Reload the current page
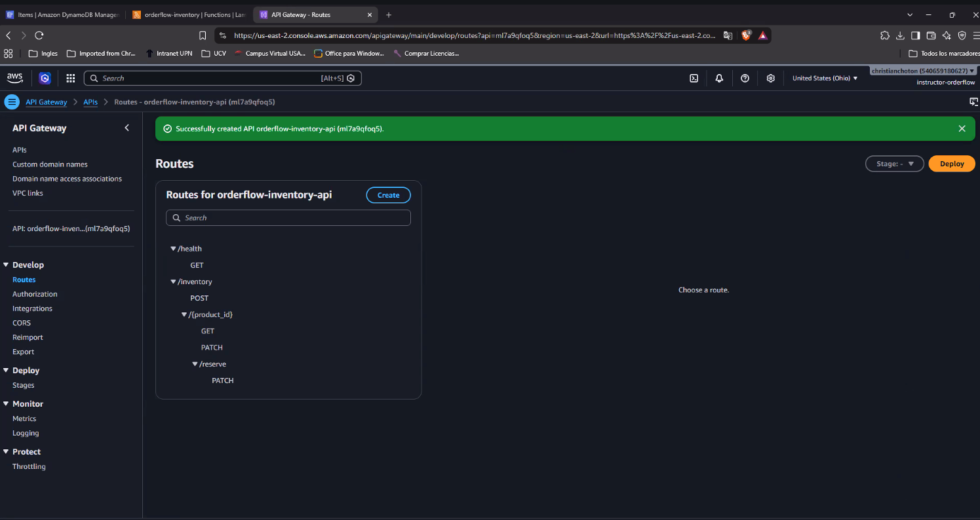Viewport: 980px width, 520px height. [39, 35]
